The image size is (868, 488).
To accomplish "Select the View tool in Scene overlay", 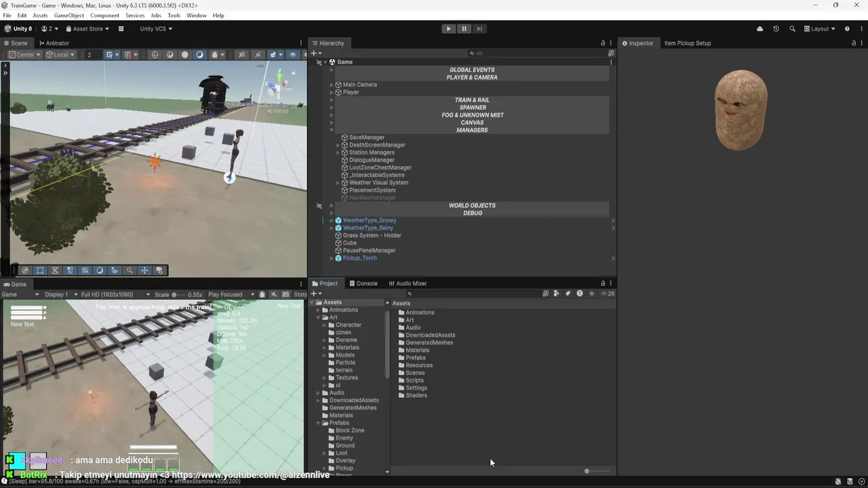I will coord(25,270).
